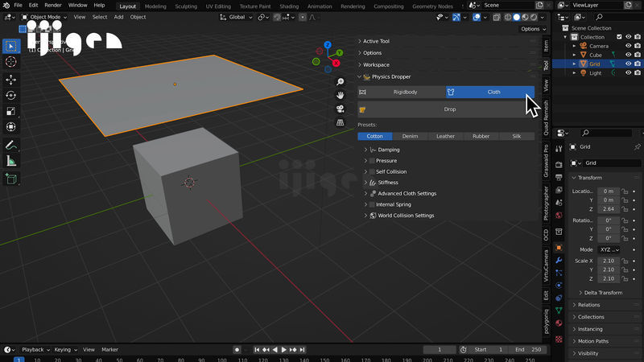Open the viewport Add menu
The image size is (644, 362).
point(118,17)
